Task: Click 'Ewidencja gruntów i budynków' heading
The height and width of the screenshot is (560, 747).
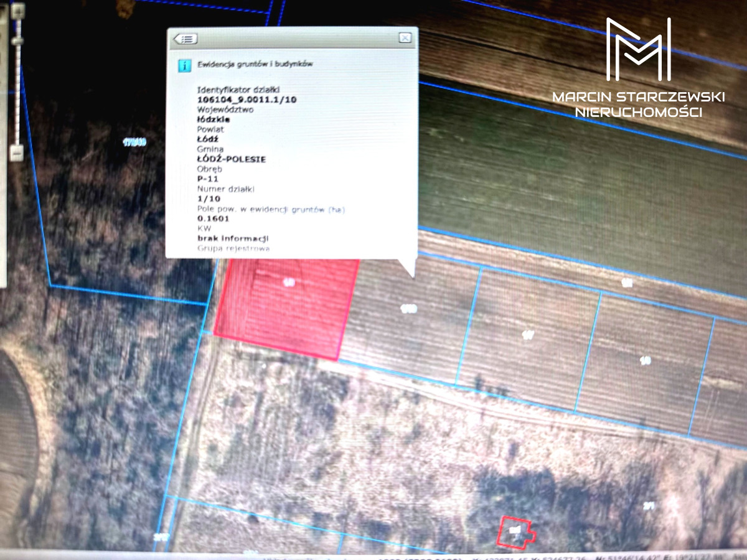Action: coord(255,64)
